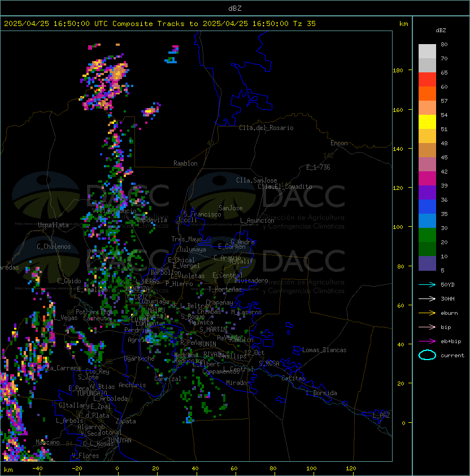This screenshot has height=476, width=470.
Task: Click the 'dBZ' title at top center
Action: (235, 8)
